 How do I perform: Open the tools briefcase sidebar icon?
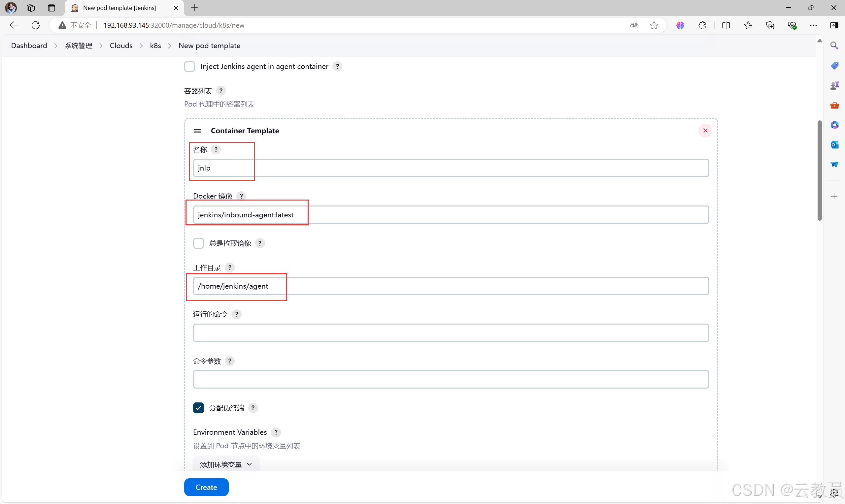tap(834, 105)
